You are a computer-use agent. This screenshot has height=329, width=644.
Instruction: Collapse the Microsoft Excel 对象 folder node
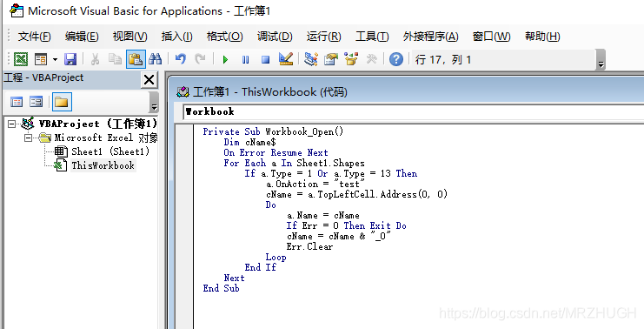[x=29, y=138]
